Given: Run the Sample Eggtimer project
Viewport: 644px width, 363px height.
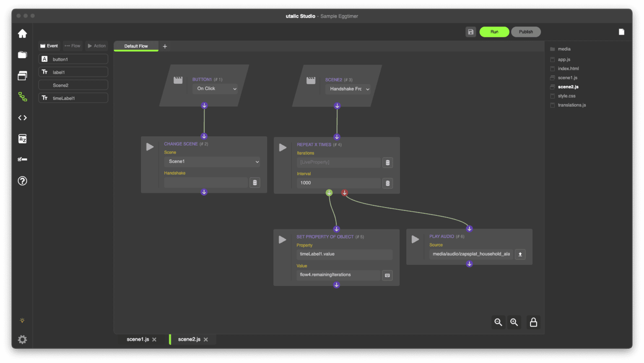Looking at the screenshot, I should tap(494, 31).
